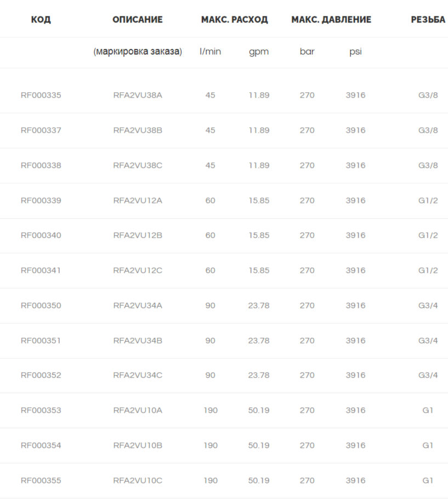The image size is (448, 502).
Task: Select product code RF000351
Action: pyautogui.click(x=41, y=341)
